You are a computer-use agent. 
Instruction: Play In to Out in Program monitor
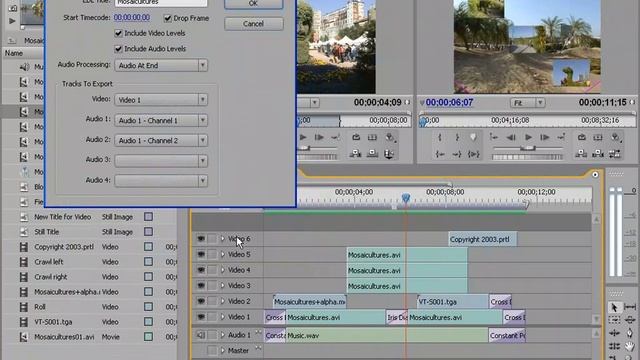pyautogui.click(x=473, y=154)
